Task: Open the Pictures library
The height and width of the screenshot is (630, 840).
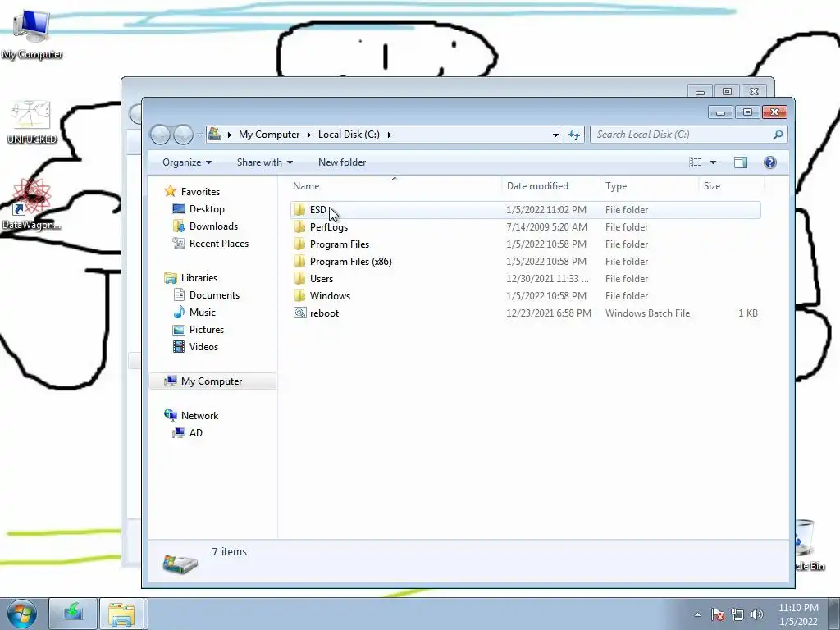Action: tap(206, 330)
